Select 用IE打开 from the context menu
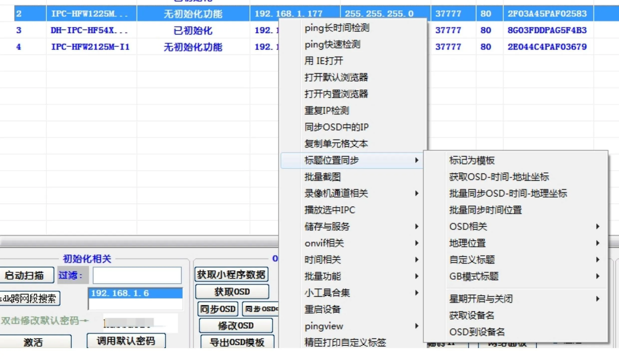The width and height of the screenshot is (619, 364). pyautogui.click(x=323, y=61)
